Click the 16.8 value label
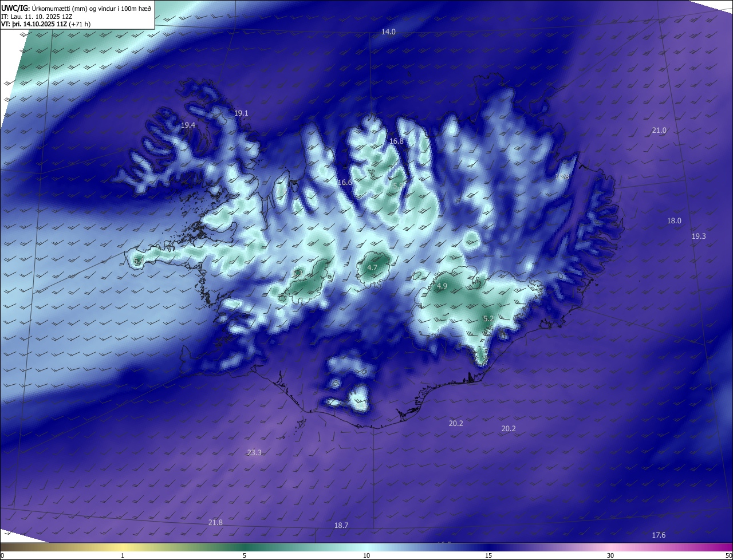Screen dimensions: 733x560 (396, 141)
